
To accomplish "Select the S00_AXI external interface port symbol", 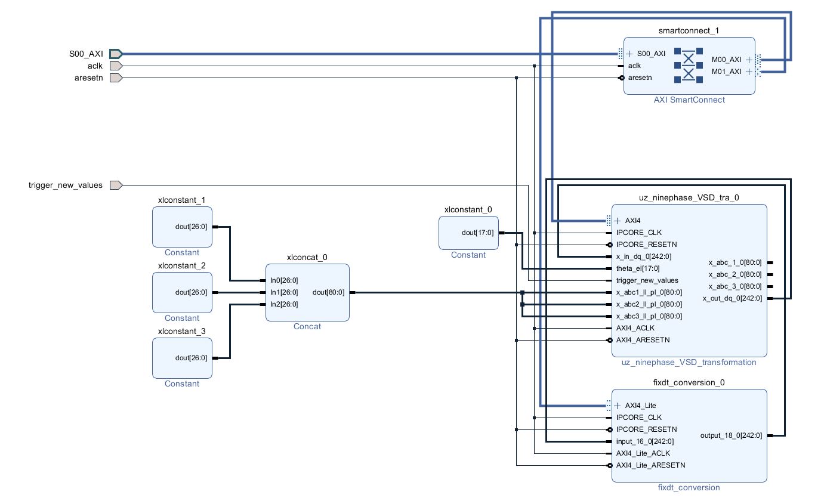I will (x=116, y=54).
